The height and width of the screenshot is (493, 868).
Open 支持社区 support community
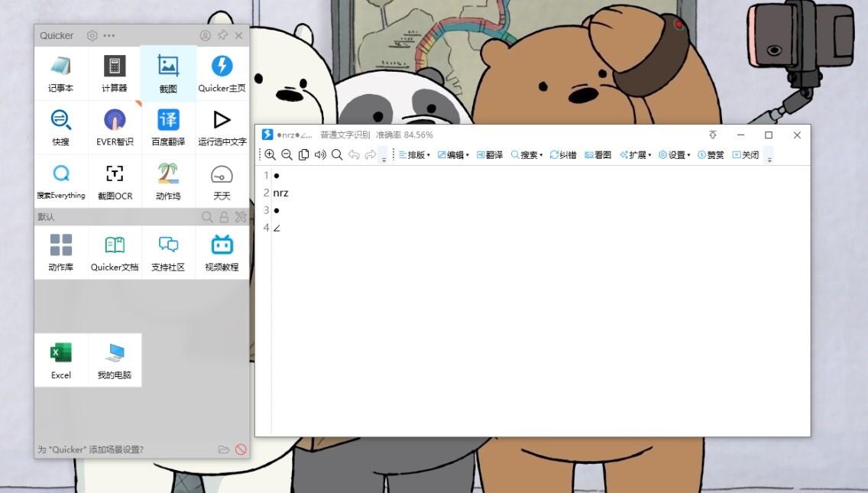(168, 252)
